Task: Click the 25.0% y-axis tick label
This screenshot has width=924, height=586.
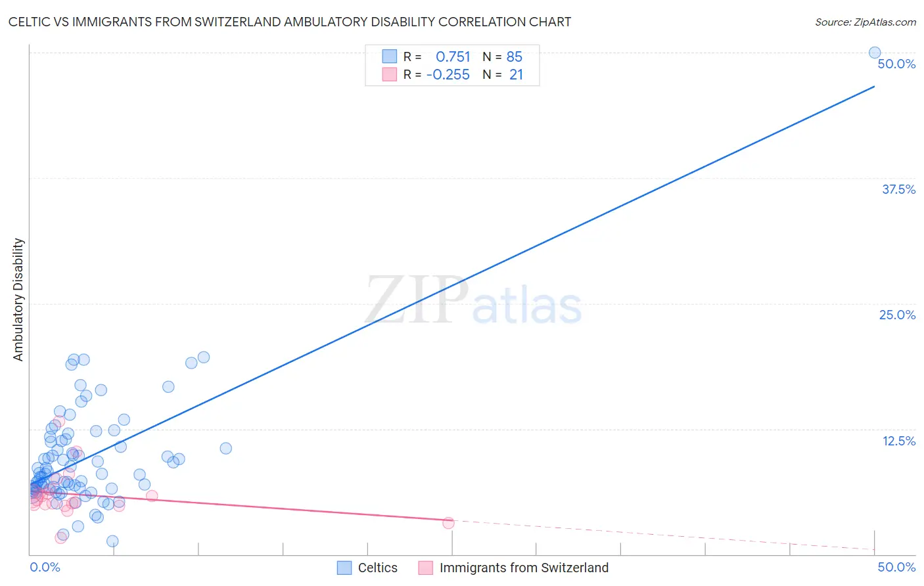Action: click(x=897, y=315)
